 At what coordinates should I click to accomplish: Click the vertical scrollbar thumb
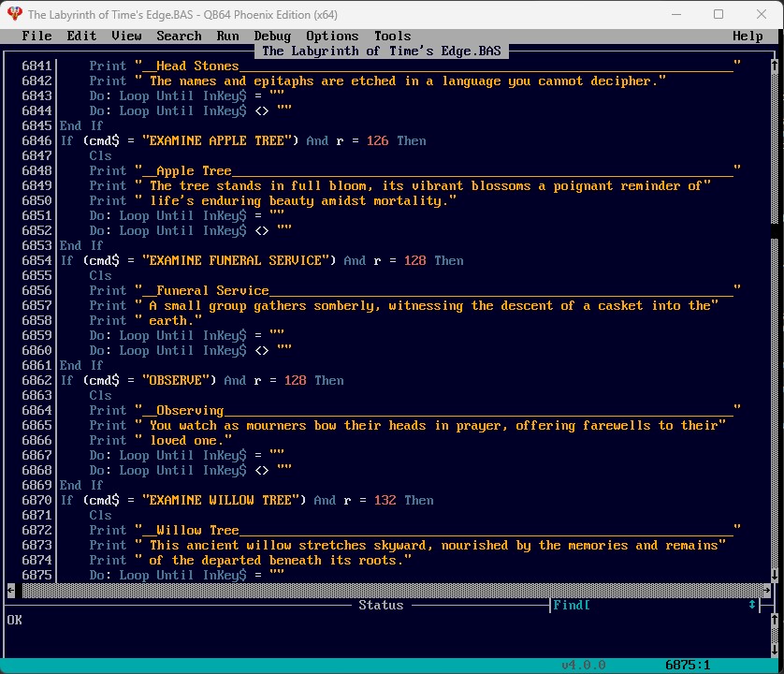click(x=774, y=230)
